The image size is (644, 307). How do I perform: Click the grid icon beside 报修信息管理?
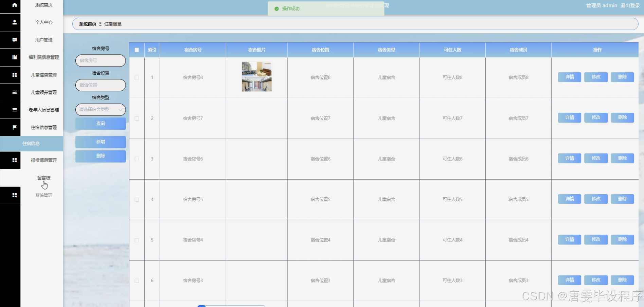pyautogui.click(x=14, y=160)
